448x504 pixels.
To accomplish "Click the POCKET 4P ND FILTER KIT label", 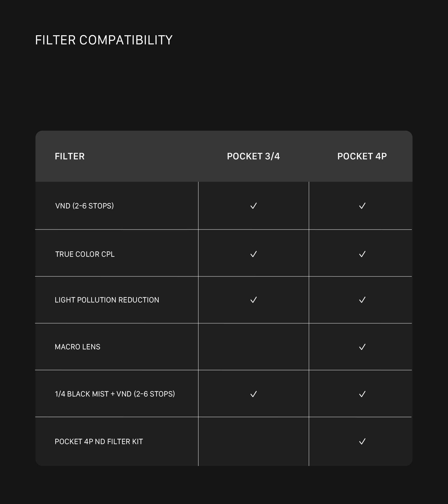I will (99, 441).
